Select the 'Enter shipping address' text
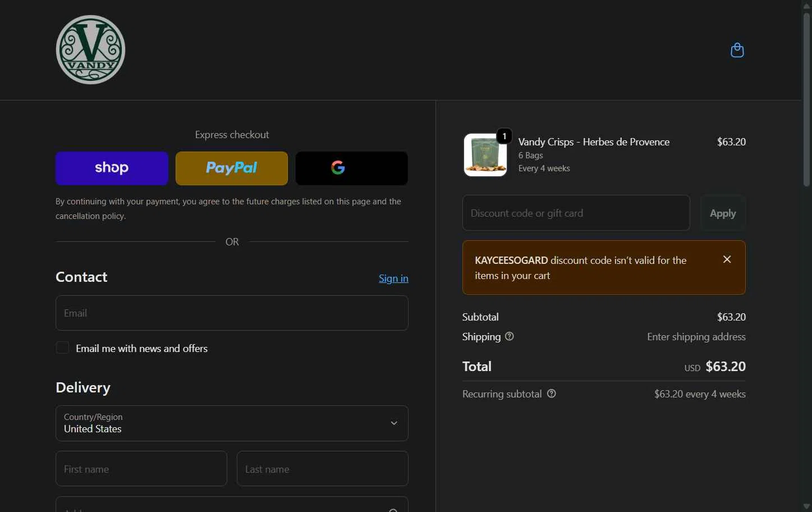The height and width of the screenshot is (512, 812). (x=696, y=337)
